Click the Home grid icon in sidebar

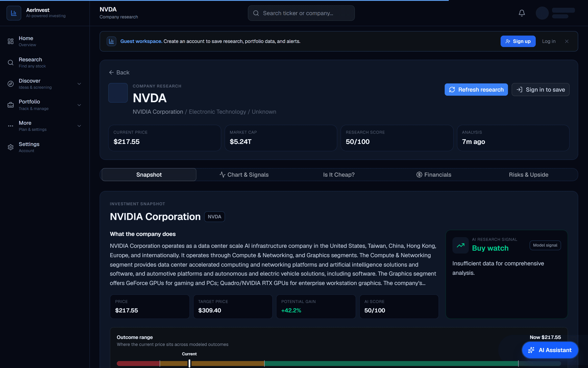coord(10,41)
